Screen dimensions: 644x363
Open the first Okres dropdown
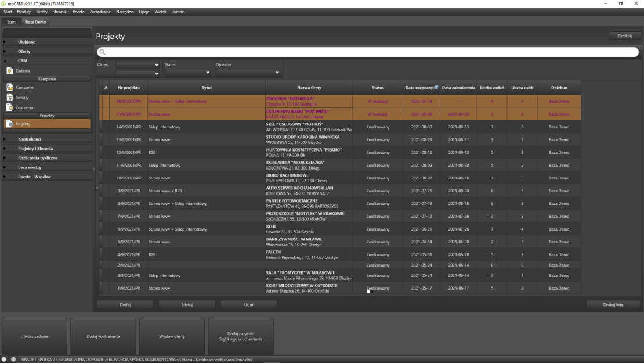137,65
